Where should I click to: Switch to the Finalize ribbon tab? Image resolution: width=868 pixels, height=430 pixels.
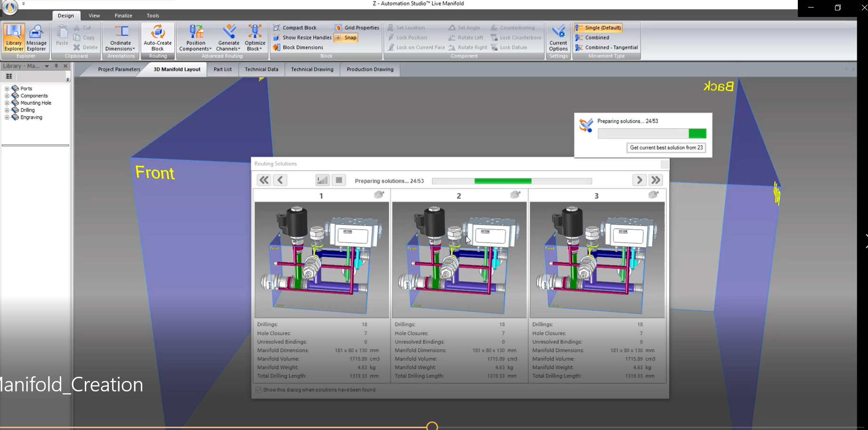[123, 16]
